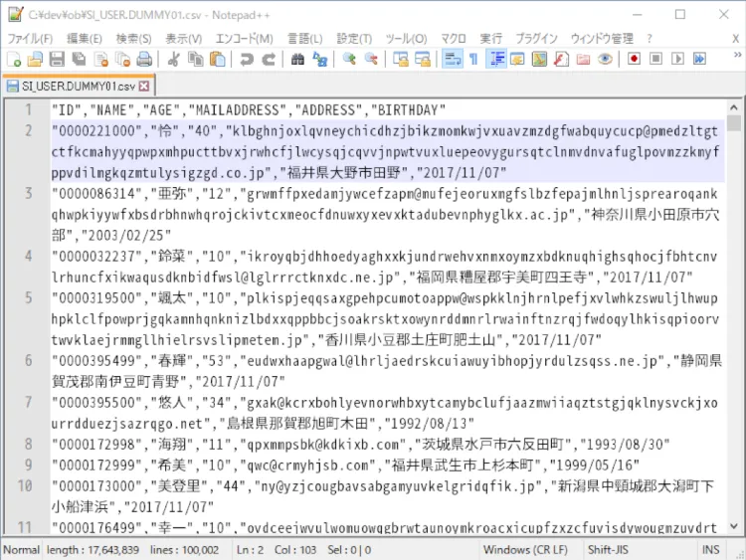Open the 設定(T) menu
Image resolution: width=746 pixels, height=560 pixels.
(x=354, y=39)
